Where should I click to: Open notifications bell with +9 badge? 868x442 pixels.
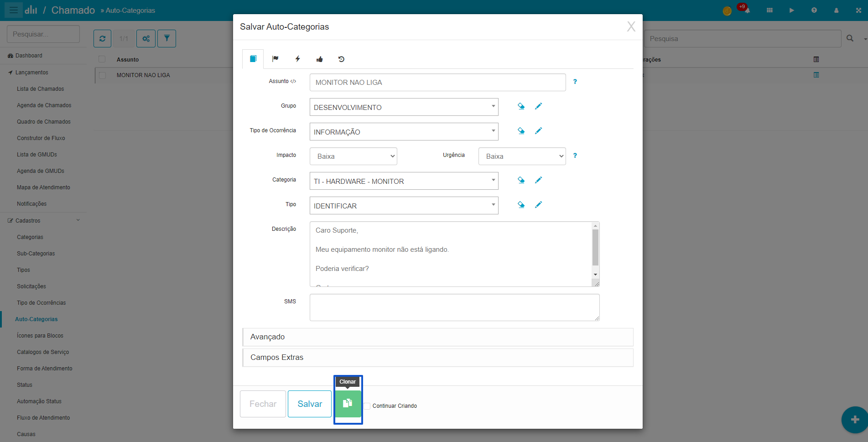(x=747, y=10)
